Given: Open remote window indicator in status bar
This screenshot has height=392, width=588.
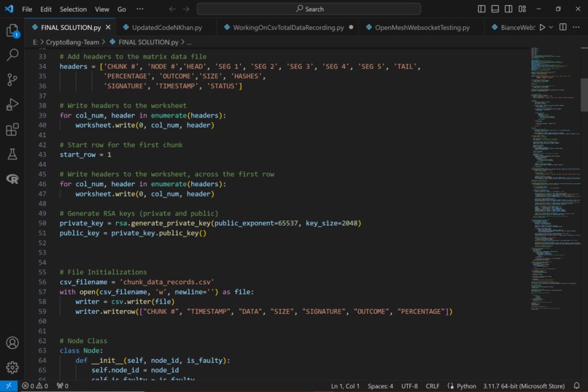Looking at the screenshot, I should 9,385.
